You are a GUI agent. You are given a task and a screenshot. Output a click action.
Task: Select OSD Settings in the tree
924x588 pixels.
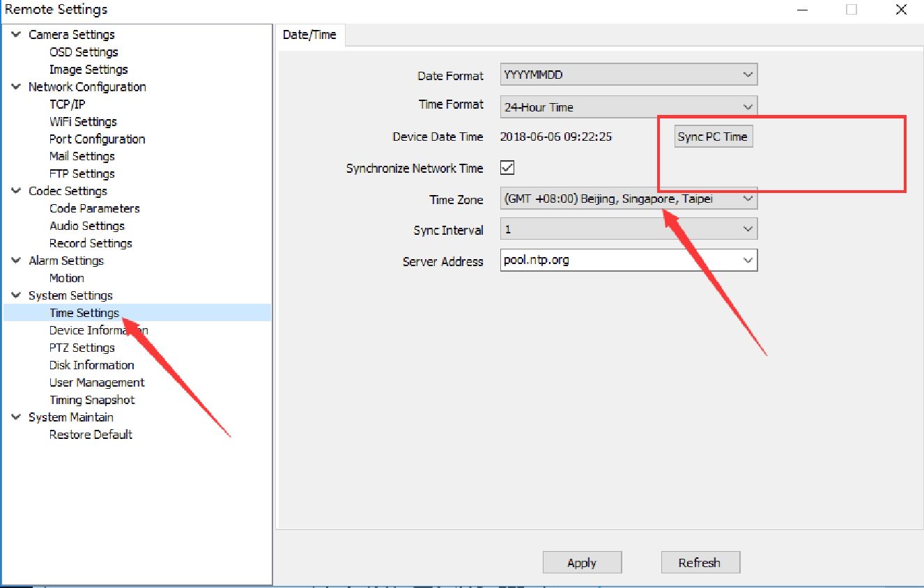pos(84,52)
